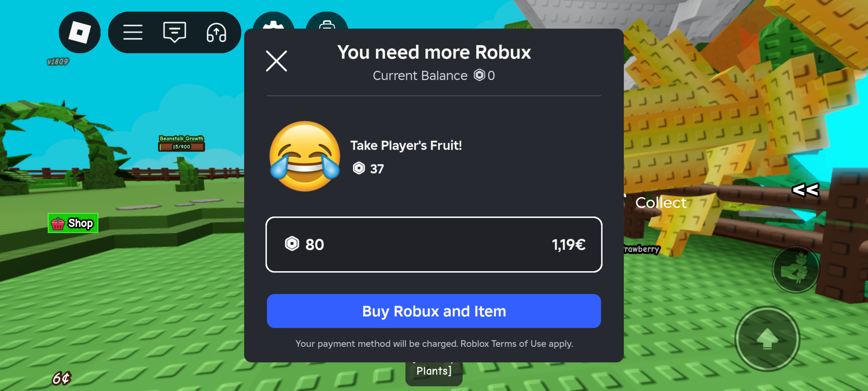Collapse panel with double arrow icon
Screen dimensions: 868x391
coord(805,190)
